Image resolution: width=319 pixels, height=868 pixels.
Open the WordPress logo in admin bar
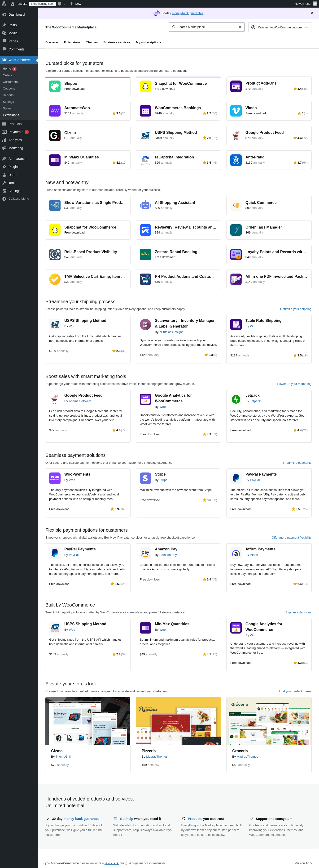click(x=4, y=4)
